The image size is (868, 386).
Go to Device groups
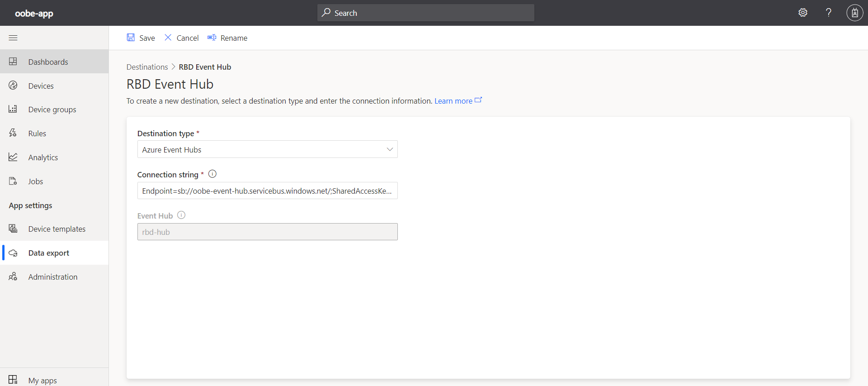coord(52,110)
